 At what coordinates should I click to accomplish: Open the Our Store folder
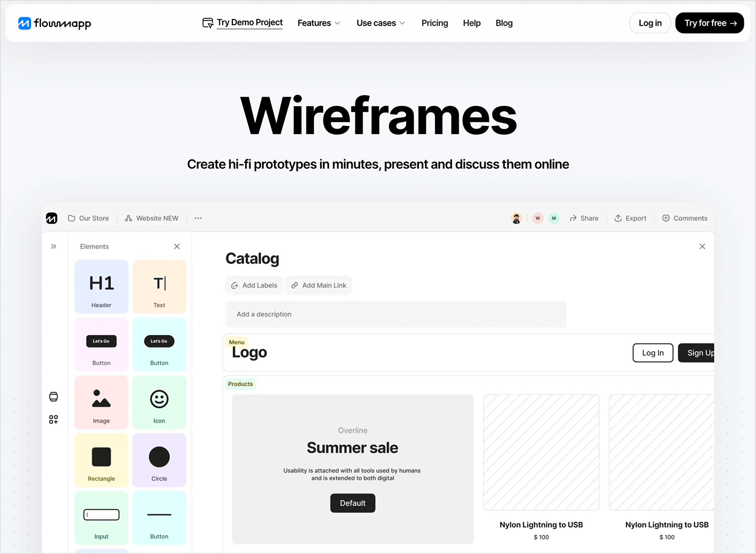pos(89,218)
